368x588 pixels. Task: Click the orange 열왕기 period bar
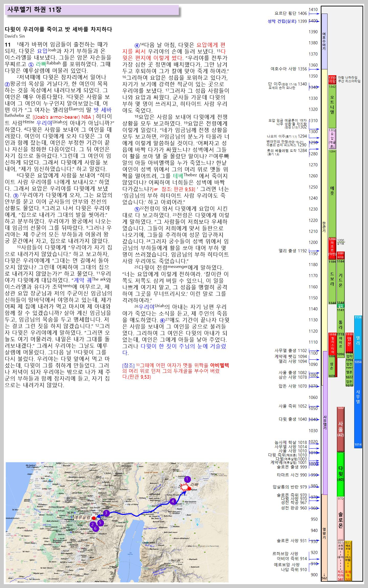tap(324, 537)
